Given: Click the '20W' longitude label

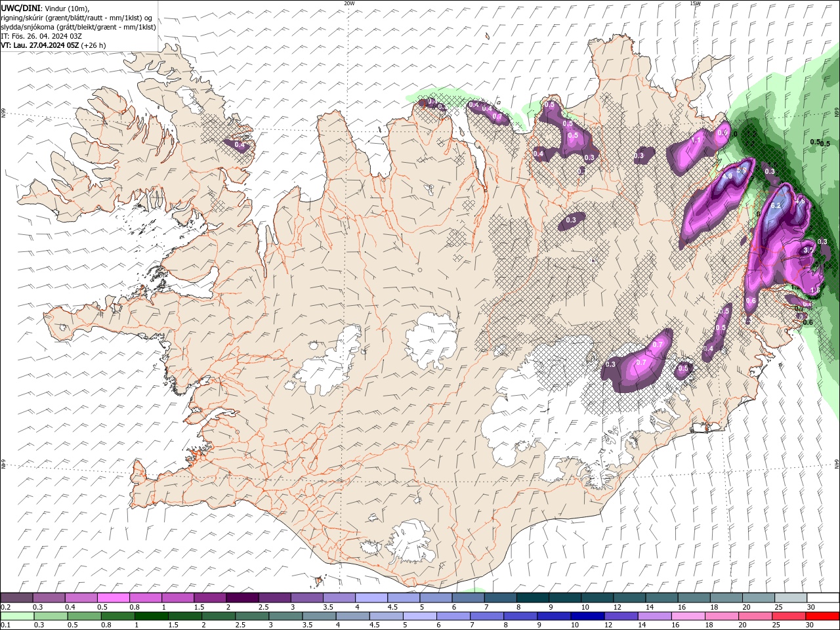Looking at the screenshot, I should 349,3.
